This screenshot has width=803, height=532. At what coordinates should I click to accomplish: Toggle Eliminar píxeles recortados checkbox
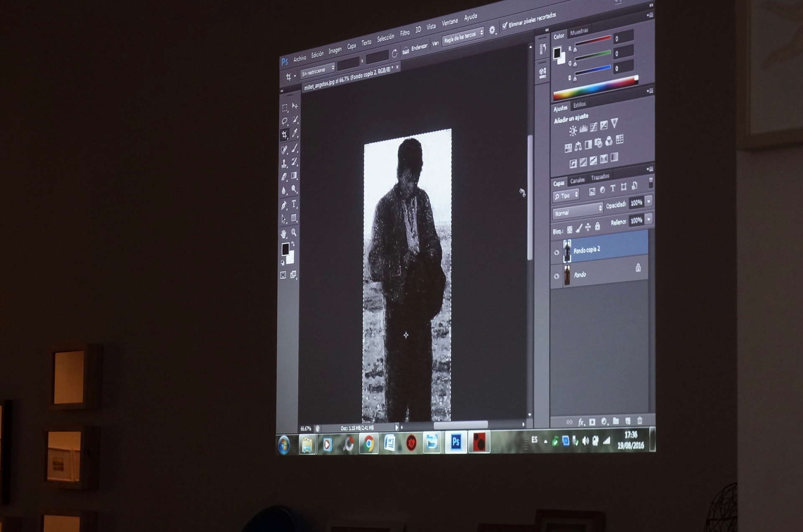(x=505, y=26)
